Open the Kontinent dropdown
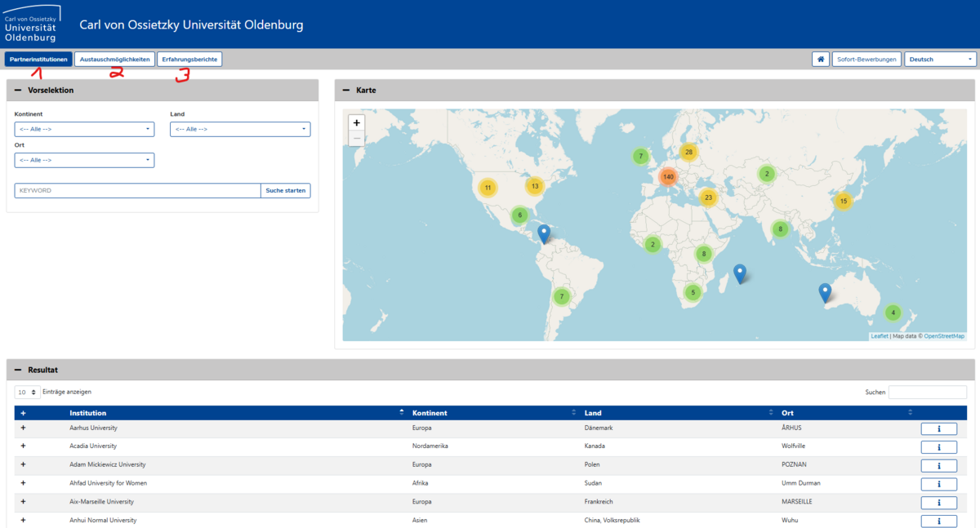Screen dimensions: 980x528 [x=84, y=129]
